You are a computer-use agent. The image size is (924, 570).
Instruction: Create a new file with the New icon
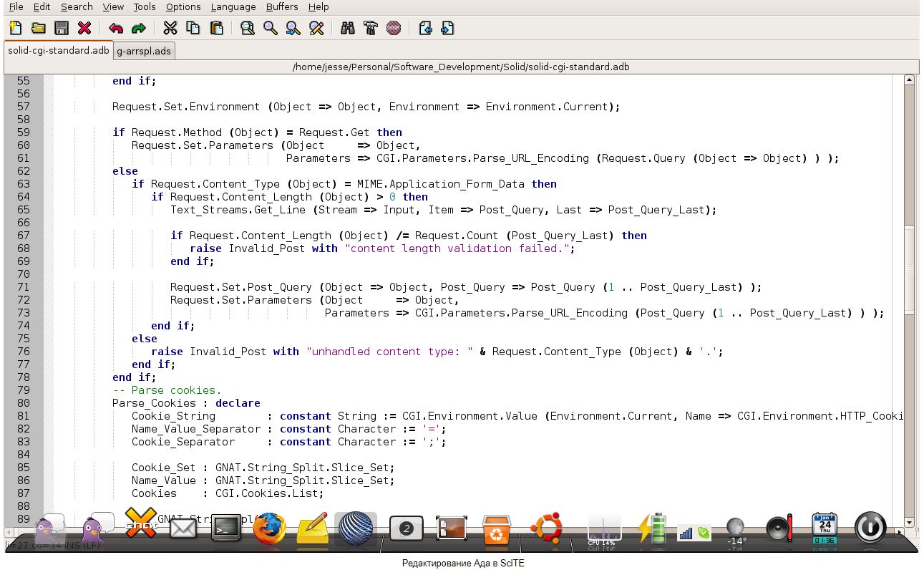(x=16, y=28)
